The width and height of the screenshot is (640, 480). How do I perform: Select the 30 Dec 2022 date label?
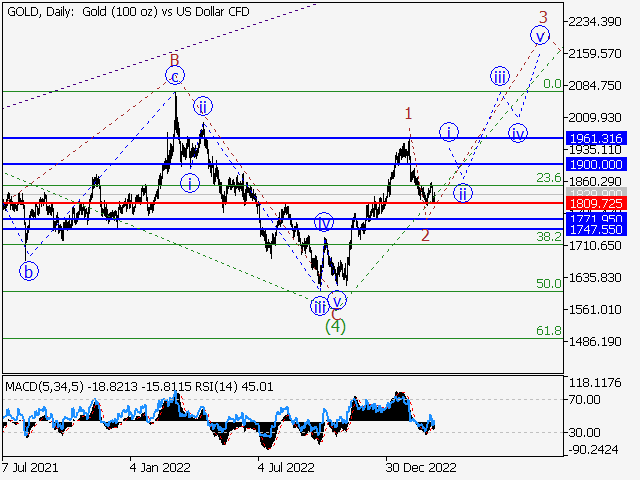click(421, 467)
